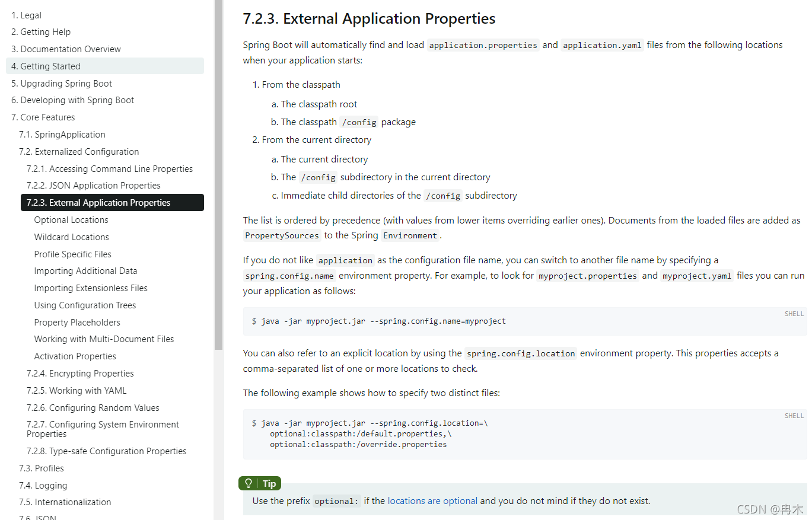Click the PropertySources inline code
The height and width of the screenshot is (520, 812).
point(282,235)
